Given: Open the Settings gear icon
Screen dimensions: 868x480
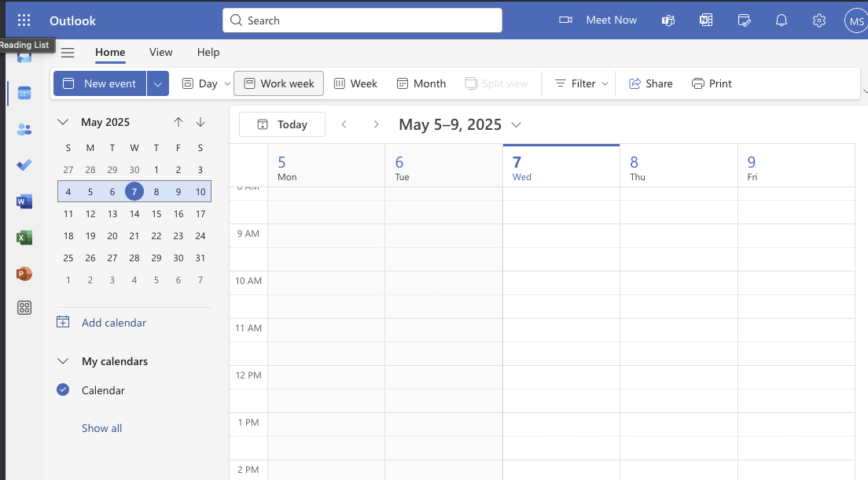Looking at the screenshot, I should point(818,20).
